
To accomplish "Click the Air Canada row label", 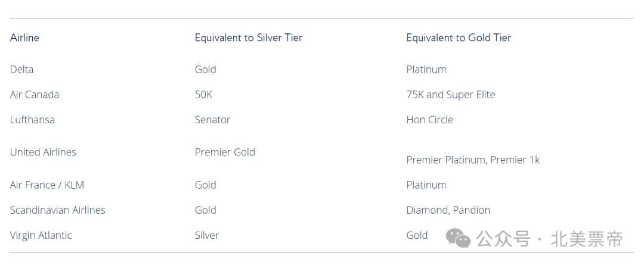I will point(35,94).
